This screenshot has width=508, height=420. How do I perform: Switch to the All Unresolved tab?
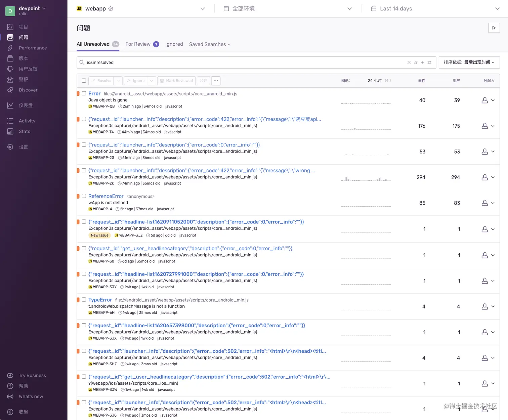[x=98, y=44]
